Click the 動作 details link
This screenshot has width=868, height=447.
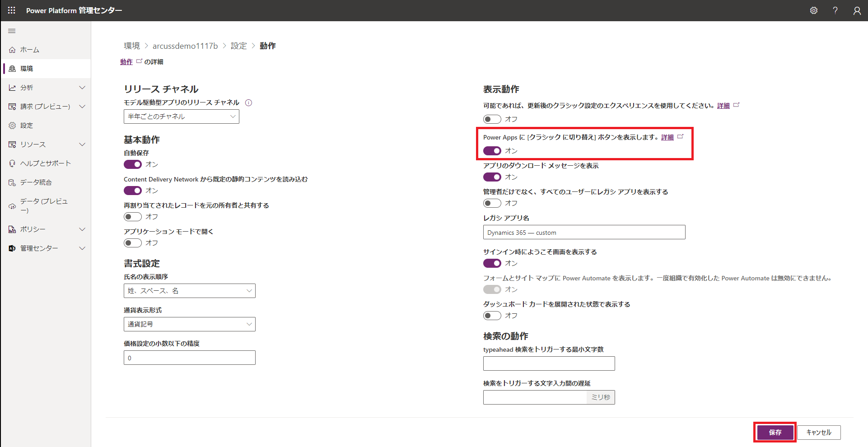tap(126, 62)
